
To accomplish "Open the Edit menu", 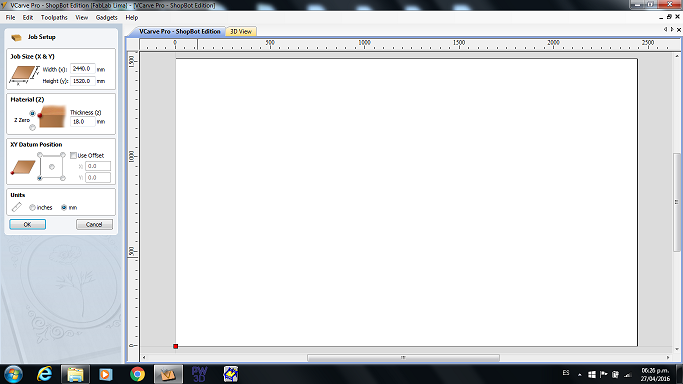I will click(28, 17).
